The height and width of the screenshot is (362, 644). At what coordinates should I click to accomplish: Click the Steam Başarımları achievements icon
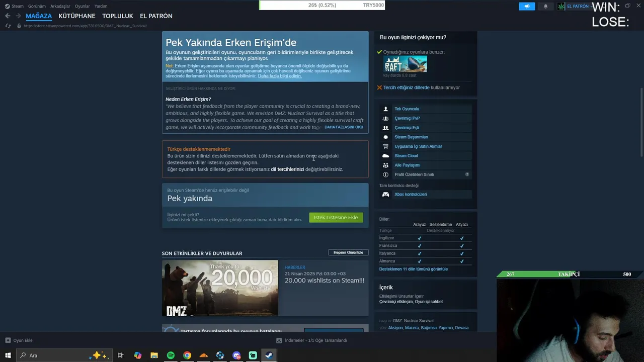click(386, 137)
